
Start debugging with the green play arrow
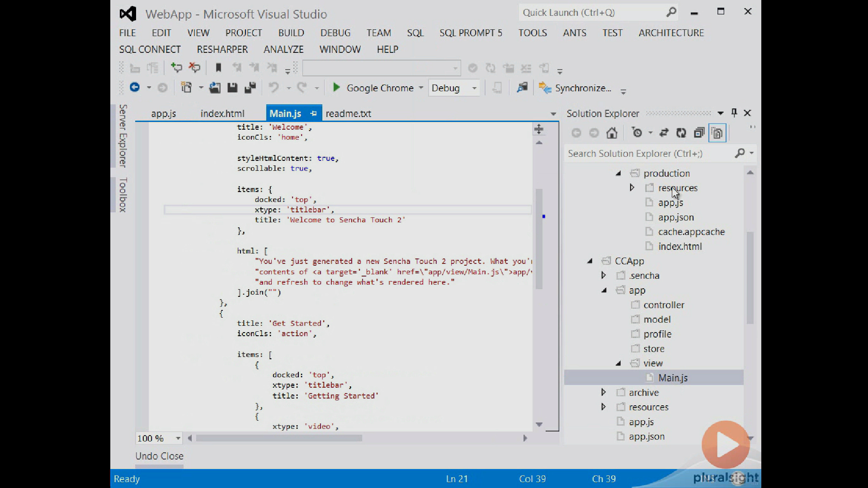click(336, 88)
